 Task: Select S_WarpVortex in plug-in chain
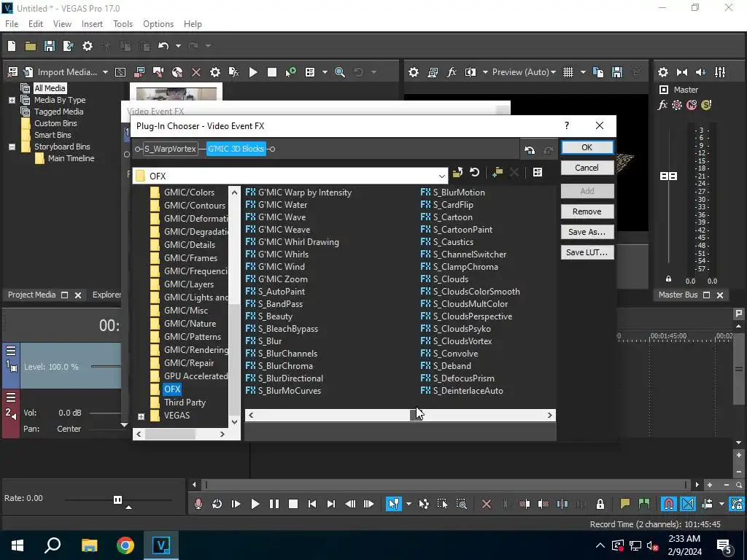pos(170,149)
